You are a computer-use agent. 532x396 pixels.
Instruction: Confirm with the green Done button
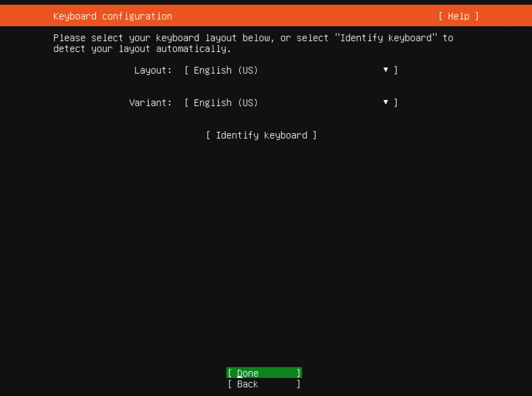[264, 373]
